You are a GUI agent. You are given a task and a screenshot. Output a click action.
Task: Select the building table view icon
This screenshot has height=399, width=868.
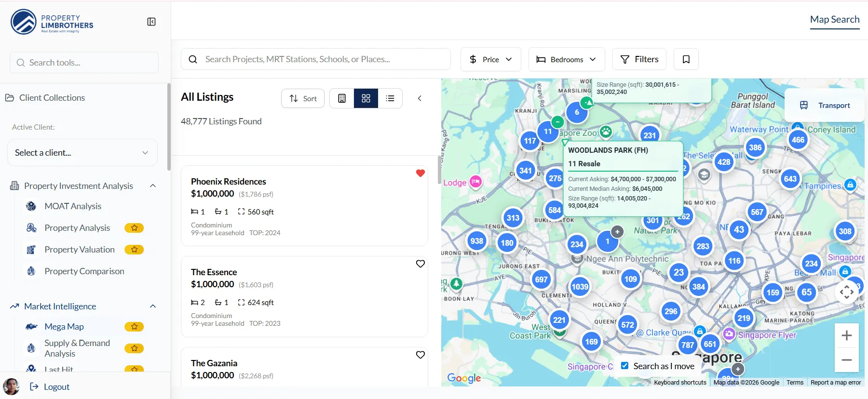point(342,98)
